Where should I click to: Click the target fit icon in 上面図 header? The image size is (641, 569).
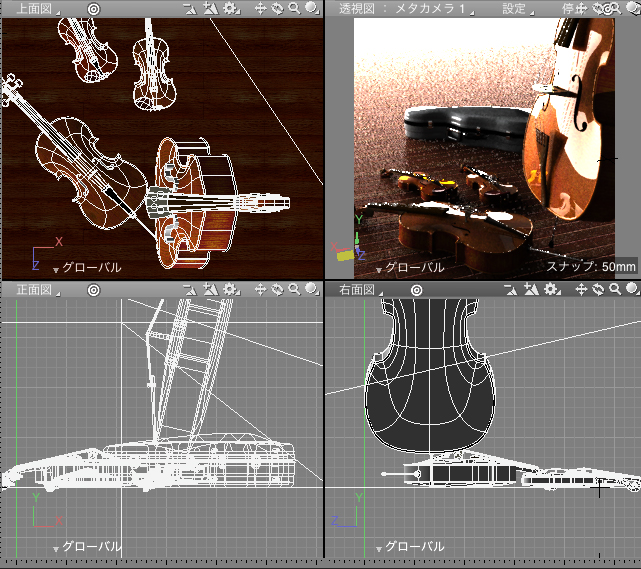tap(94, 9)
